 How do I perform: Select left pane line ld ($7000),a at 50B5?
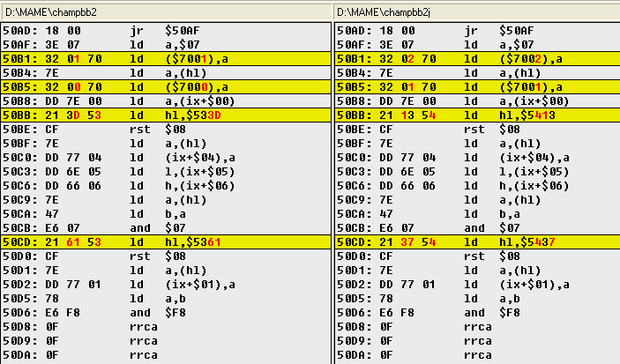tap(166, 88)
